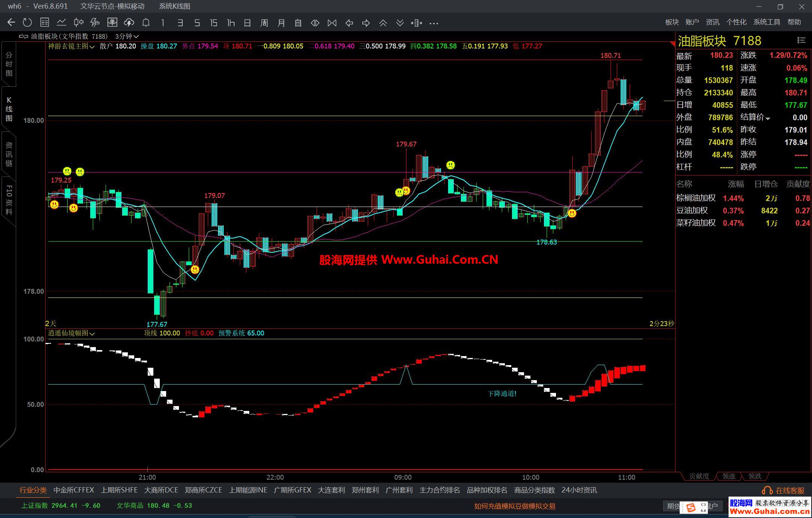Viewport: 812px width, 518px height.
Task: Switch to the 分时图 side tab
Action: [x=9, y=64]
